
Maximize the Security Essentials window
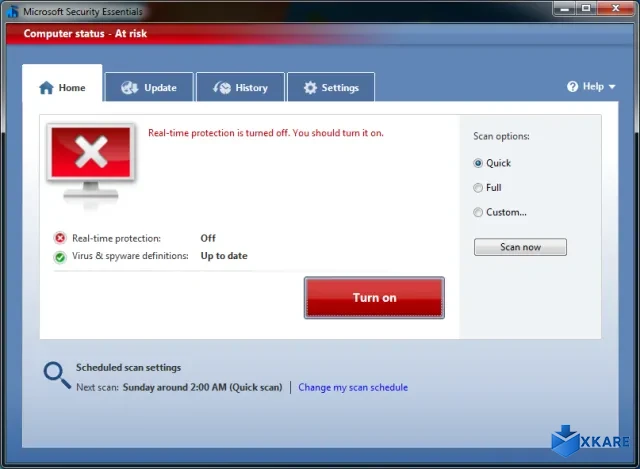pyautogui.click(x=586, y=8)
